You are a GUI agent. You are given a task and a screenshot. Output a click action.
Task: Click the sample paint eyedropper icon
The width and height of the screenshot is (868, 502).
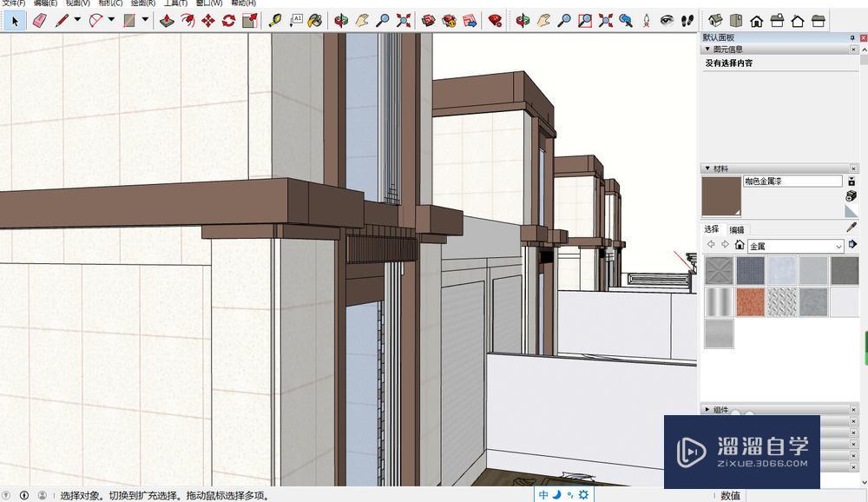852,228
